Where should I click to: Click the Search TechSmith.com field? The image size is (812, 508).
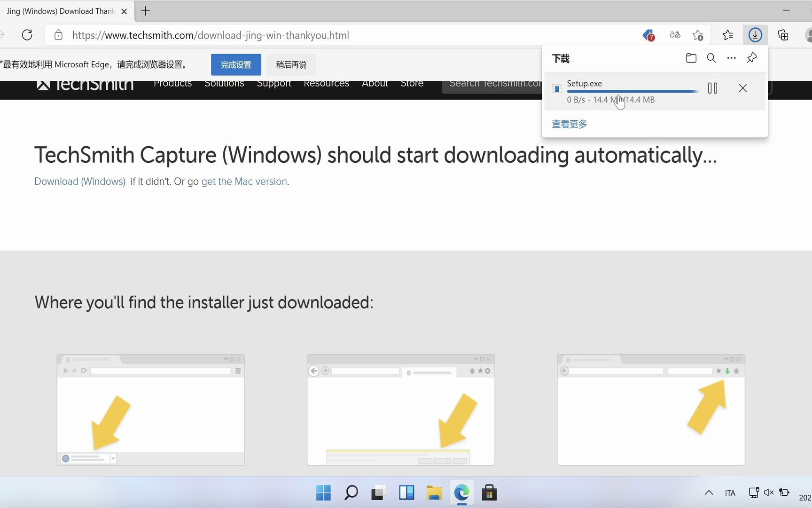[x=492, y=87]
